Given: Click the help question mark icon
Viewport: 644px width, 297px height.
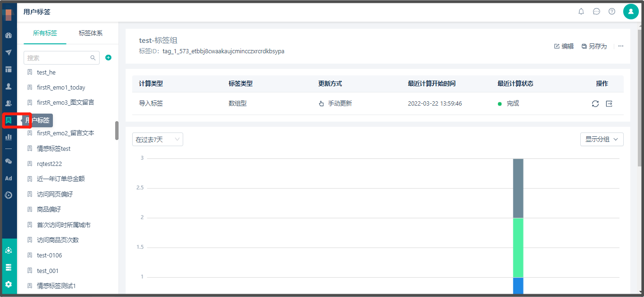Looking at the screenshot, I should tap(612, 11).
